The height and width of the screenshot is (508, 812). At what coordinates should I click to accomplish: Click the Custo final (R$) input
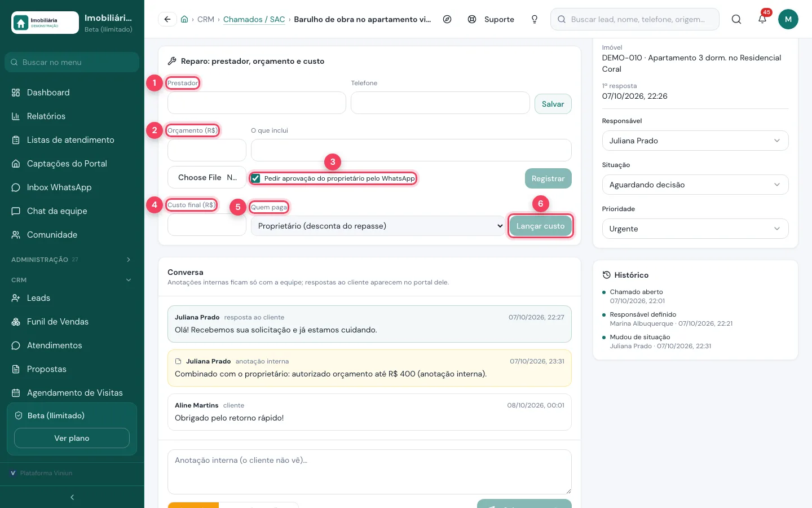tap(207, 225)
